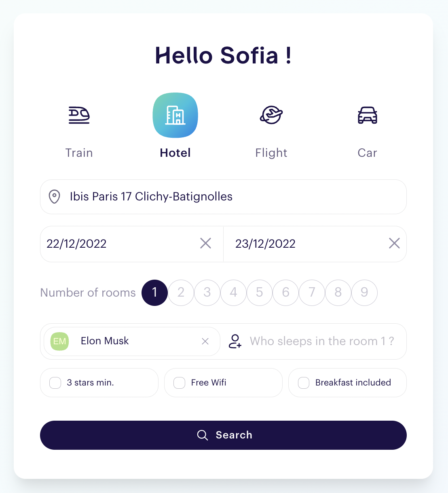Screen dimensions: 448x493
Task: Click the location pin icon
Action: coord(54,197)
